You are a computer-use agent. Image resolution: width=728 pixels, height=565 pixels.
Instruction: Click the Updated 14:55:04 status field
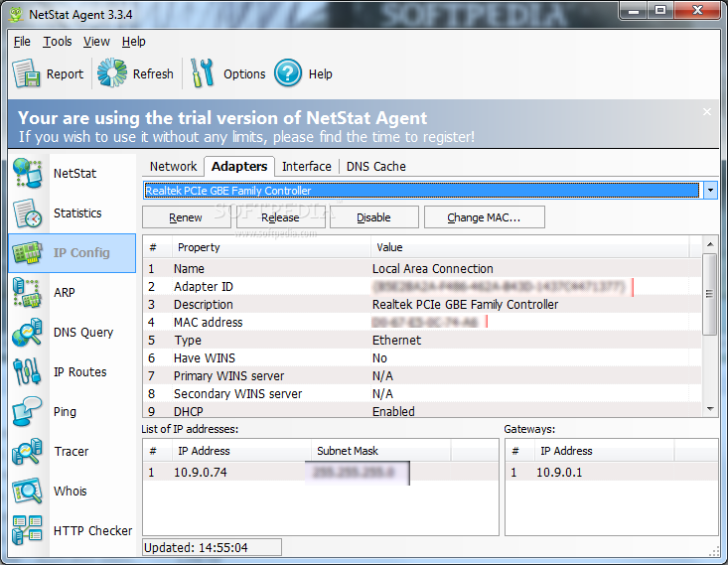point(212,547)
